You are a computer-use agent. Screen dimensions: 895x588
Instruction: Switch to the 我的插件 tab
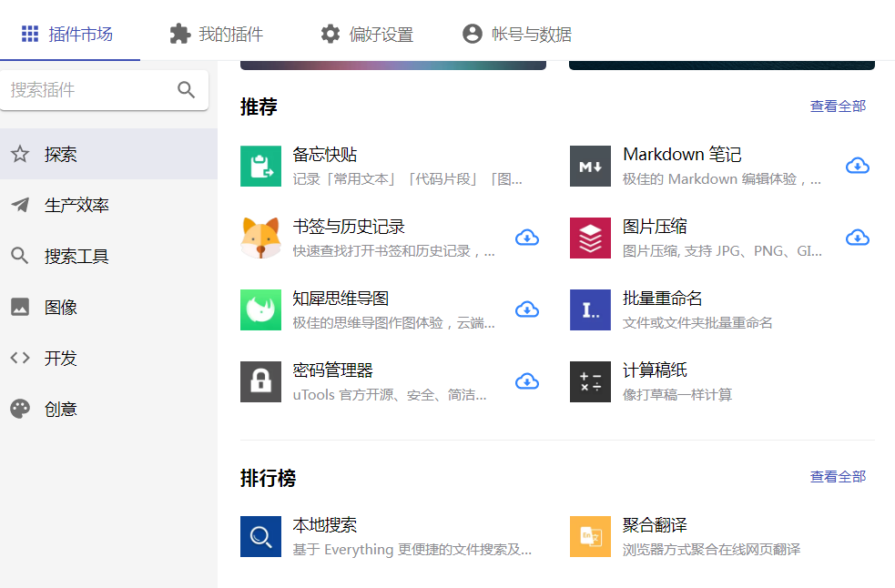coord(217,34)
